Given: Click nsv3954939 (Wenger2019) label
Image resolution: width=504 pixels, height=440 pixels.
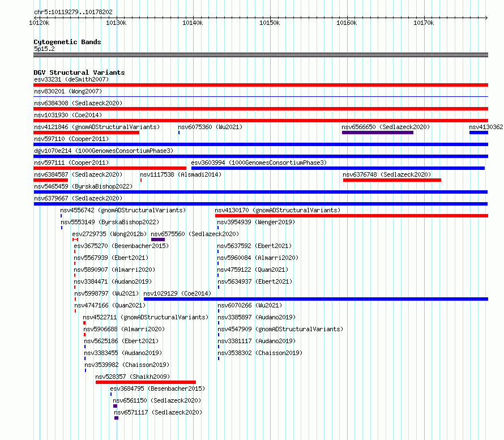Looking at the screenshot, I should (x=256, y=222).
